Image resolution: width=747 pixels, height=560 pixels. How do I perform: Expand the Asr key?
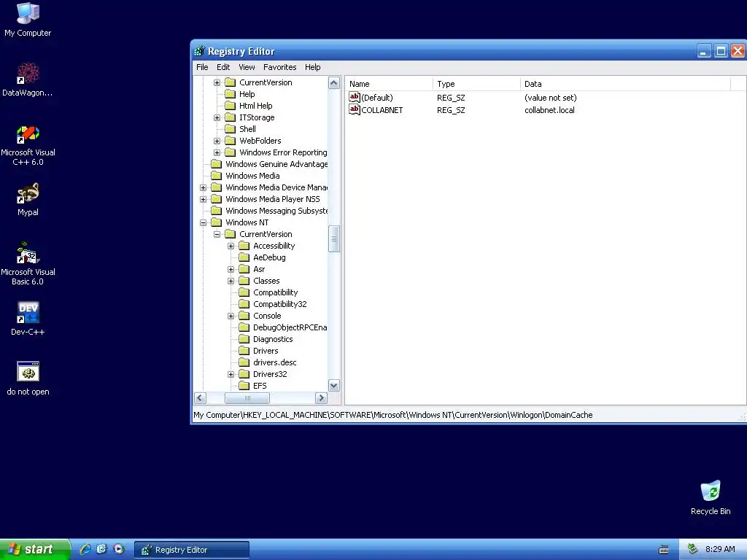click(x=231, y=269)
